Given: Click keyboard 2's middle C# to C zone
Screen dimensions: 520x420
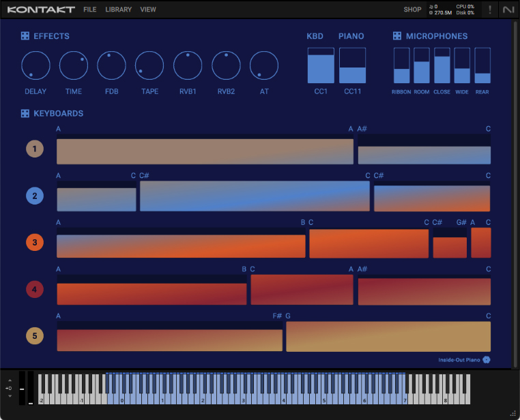Looking at the screenshot, I should [x=255, y=196].
